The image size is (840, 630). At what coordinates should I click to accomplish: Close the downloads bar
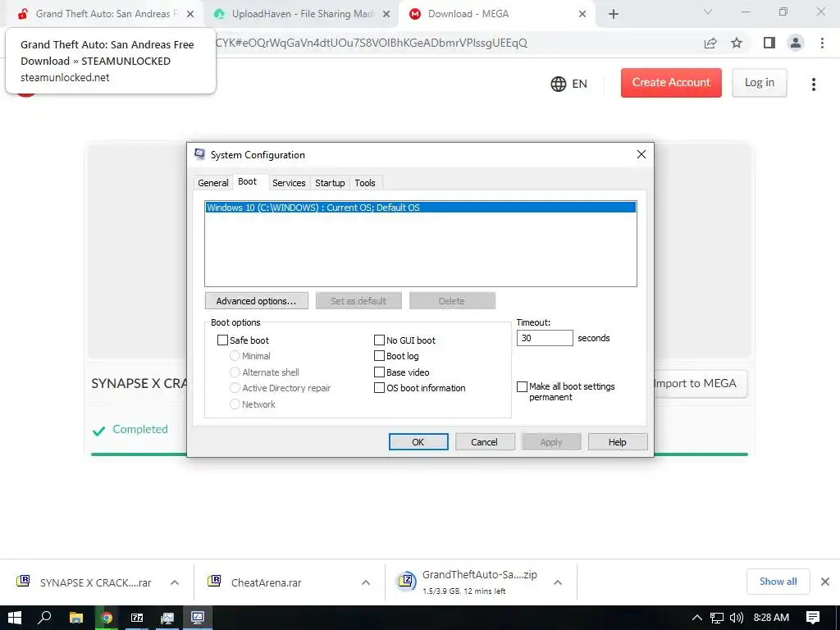825,582
